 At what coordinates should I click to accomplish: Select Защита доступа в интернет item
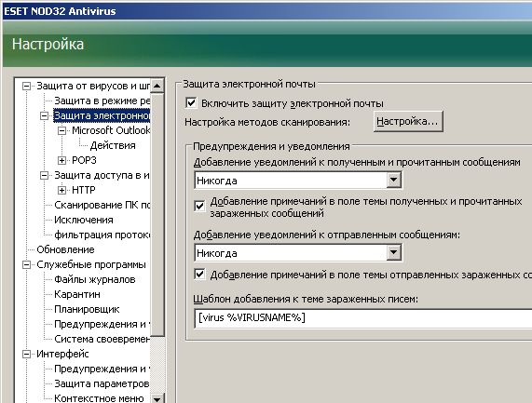coord(102,175)
